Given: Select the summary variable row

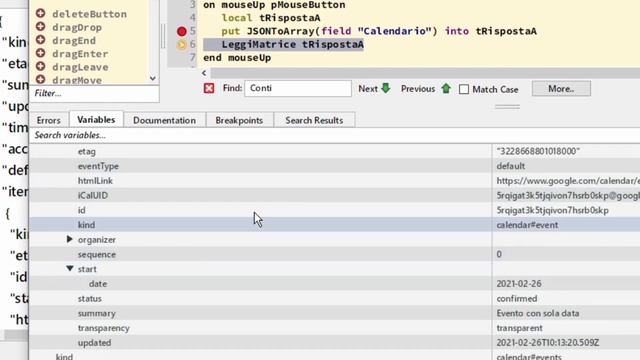Looking at the screenshot, I should (335, 313).
